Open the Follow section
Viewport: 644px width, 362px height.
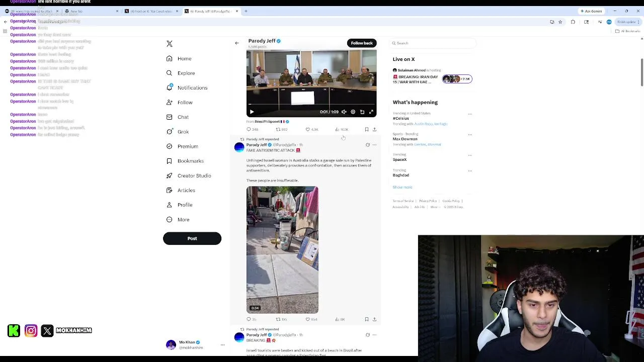[180, 102]
